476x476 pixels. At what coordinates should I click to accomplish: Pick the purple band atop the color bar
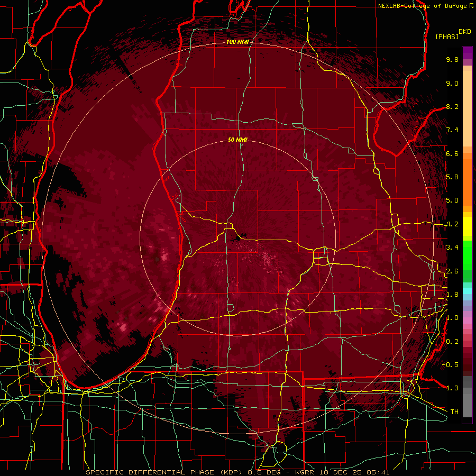[x=467, y=53]
